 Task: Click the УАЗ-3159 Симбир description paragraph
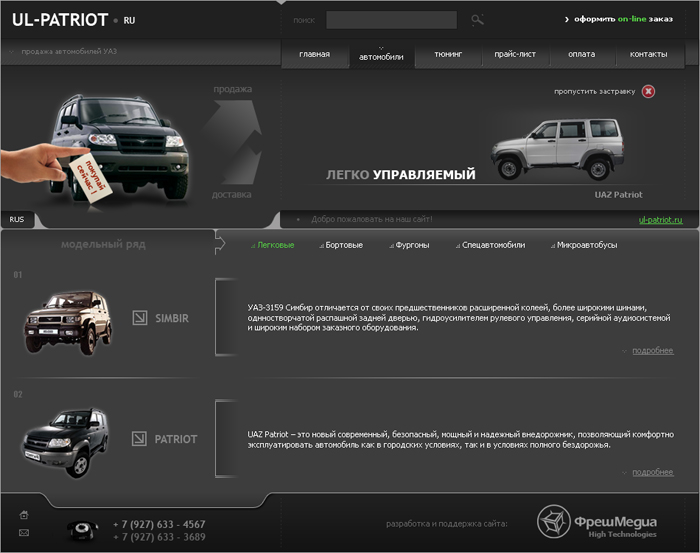(x=459, y=317)
